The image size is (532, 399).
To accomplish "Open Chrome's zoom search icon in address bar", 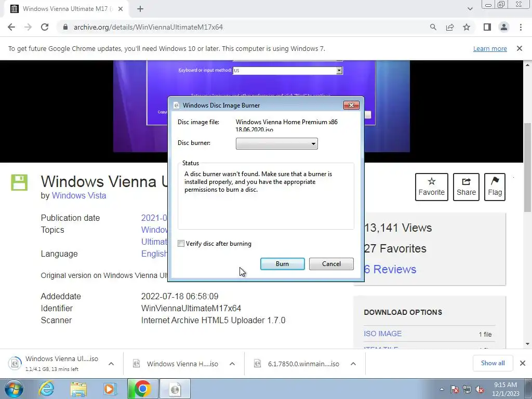I will point(433,27).
